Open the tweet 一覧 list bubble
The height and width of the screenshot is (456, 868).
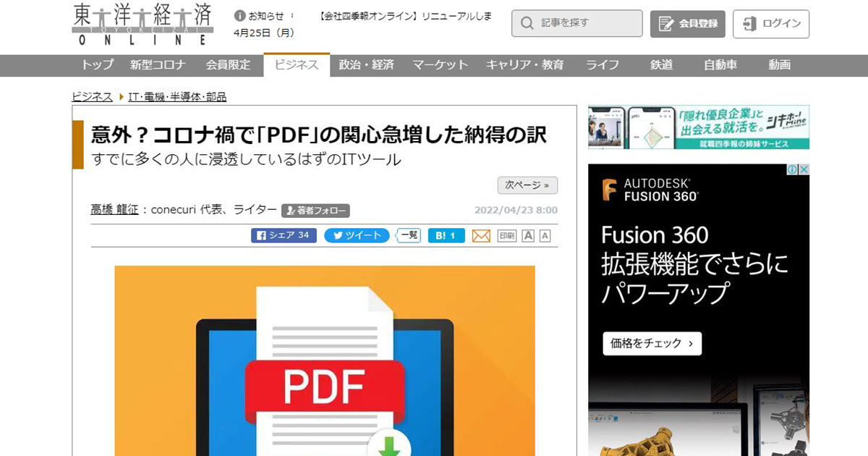point(409,235)
